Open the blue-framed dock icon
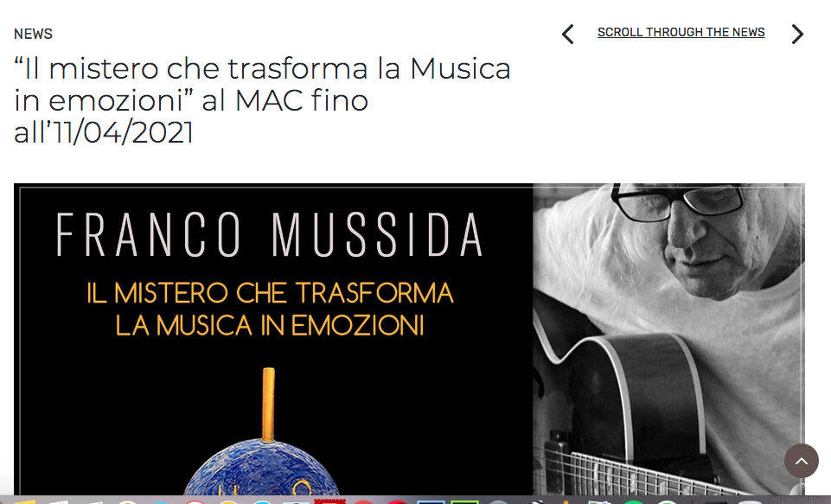 (x=431, y=501)
